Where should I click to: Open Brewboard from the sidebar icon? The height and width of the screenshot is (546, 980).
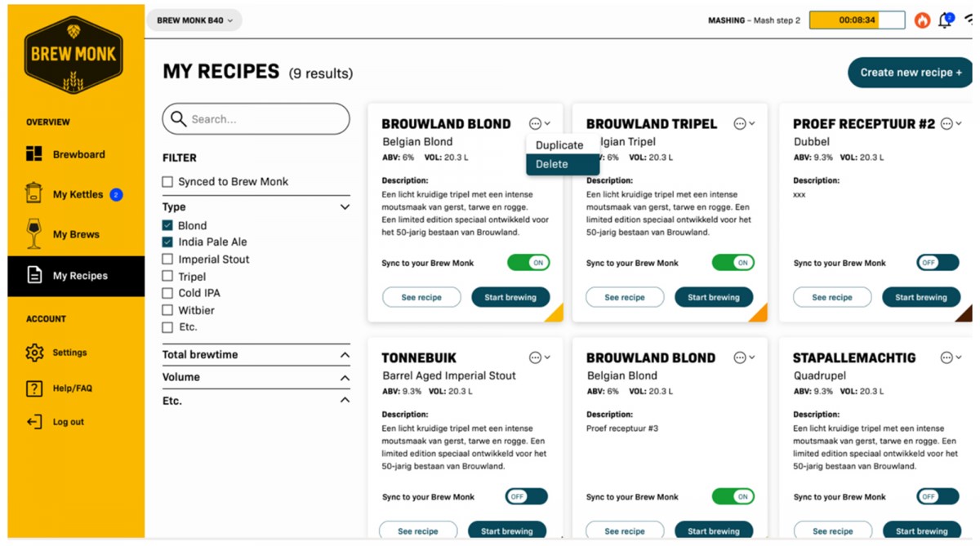[34, 154]
